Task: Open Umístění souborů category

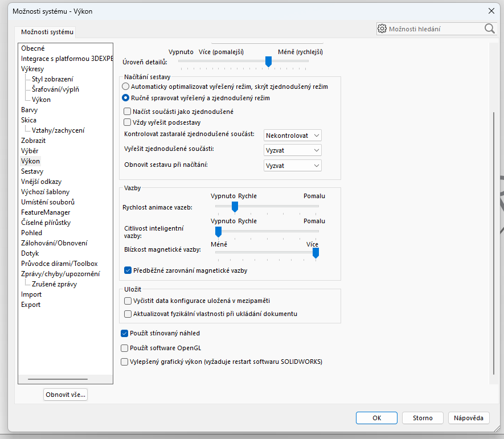Action: click(48, 202)
